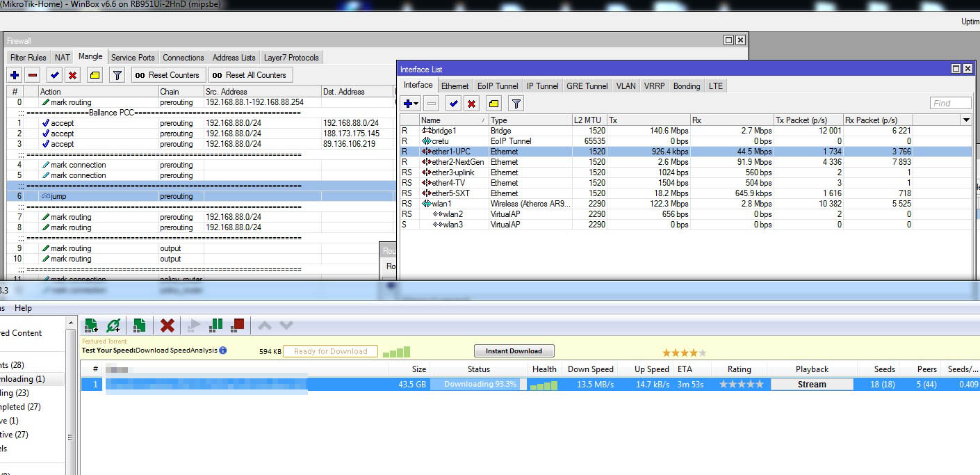Open NAT tab in Firewall
Viewport: 980px width, 475px height.
(x=63, y=58)
